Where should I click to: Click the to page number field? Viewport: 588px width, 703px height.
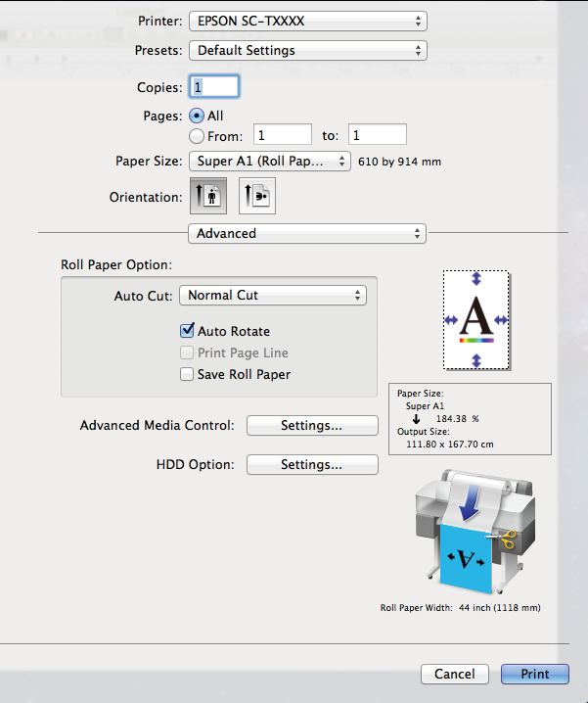378,134
